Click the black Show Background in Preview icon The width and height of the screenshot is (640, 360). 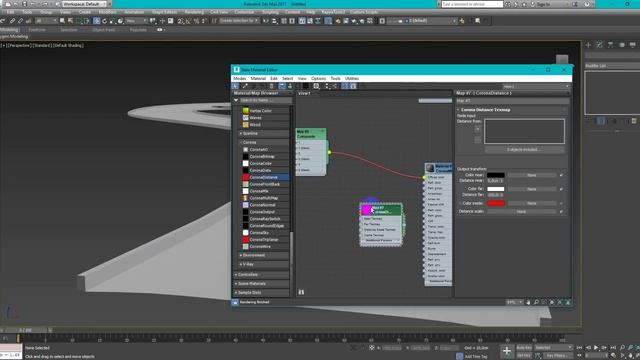click(305, 86)
